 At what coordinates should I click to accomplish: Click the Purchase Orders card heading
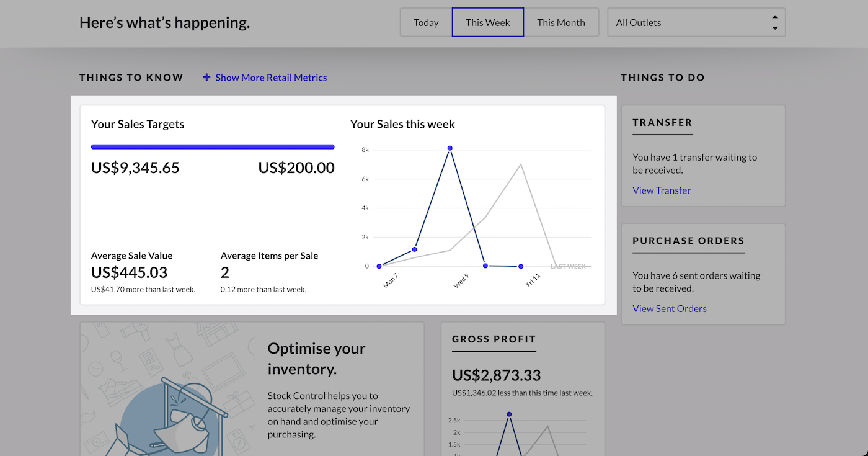(688, 241)
